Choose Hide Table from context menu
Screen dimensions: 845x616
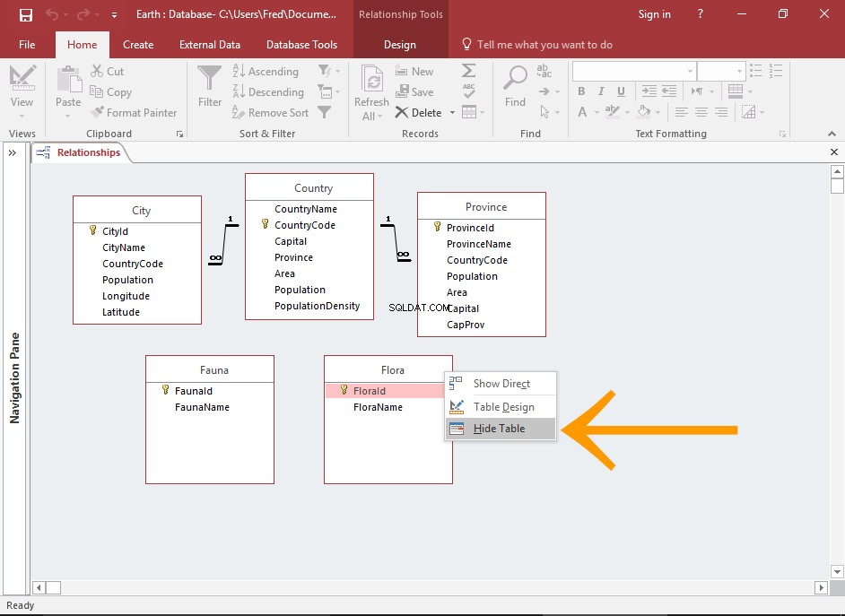point(501,429)
